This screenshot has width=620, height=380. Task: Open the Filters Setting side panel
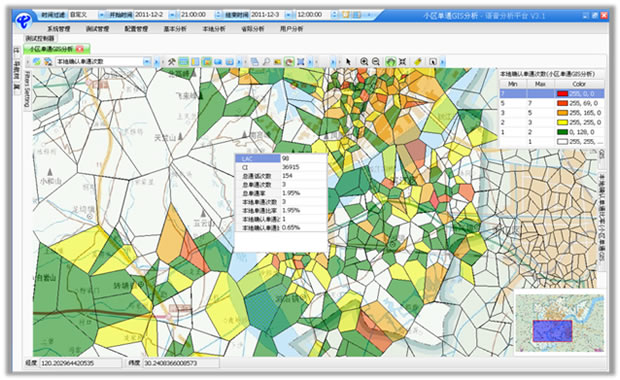point(27,89)
